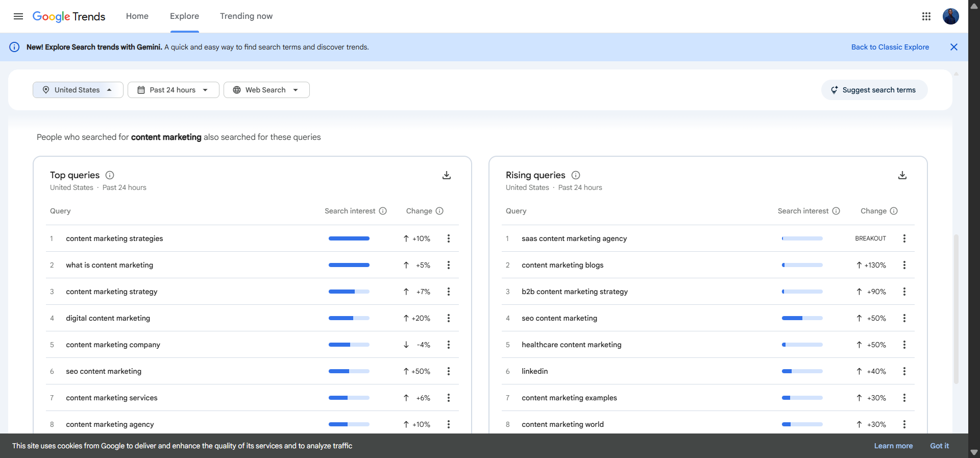Open options for top query seo content marketing

pos(449,371)
